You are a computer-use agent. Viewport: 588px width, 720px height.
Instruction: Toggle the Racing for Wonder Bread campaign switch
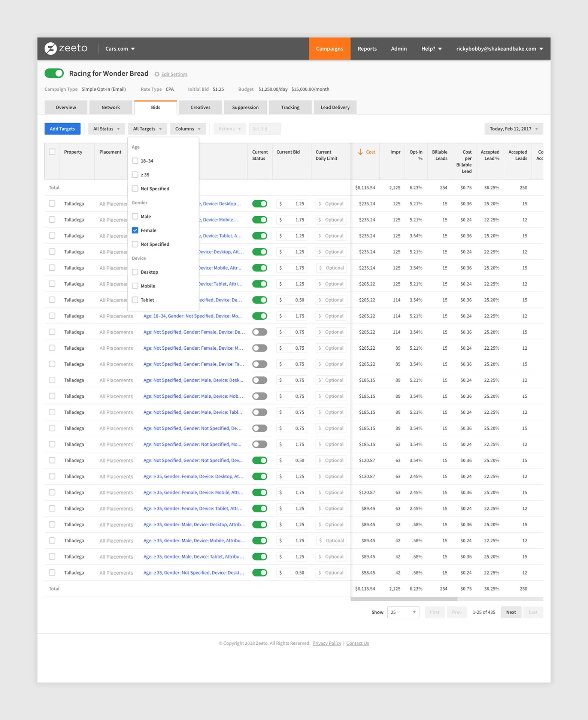click(x=54, y=73)
